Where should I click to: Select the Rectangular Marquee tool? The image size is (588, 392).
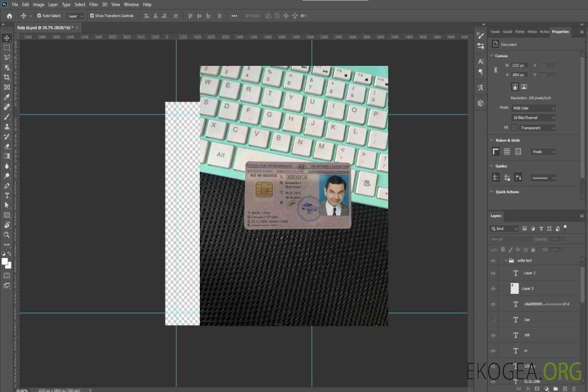7,48
